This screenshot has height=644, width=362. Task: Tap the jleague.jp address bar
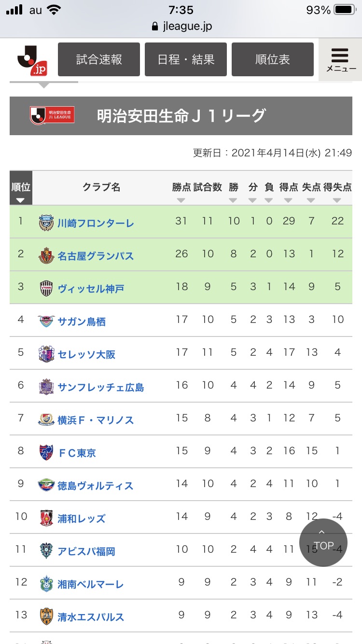pyautogui.click(x=181, y=26)
